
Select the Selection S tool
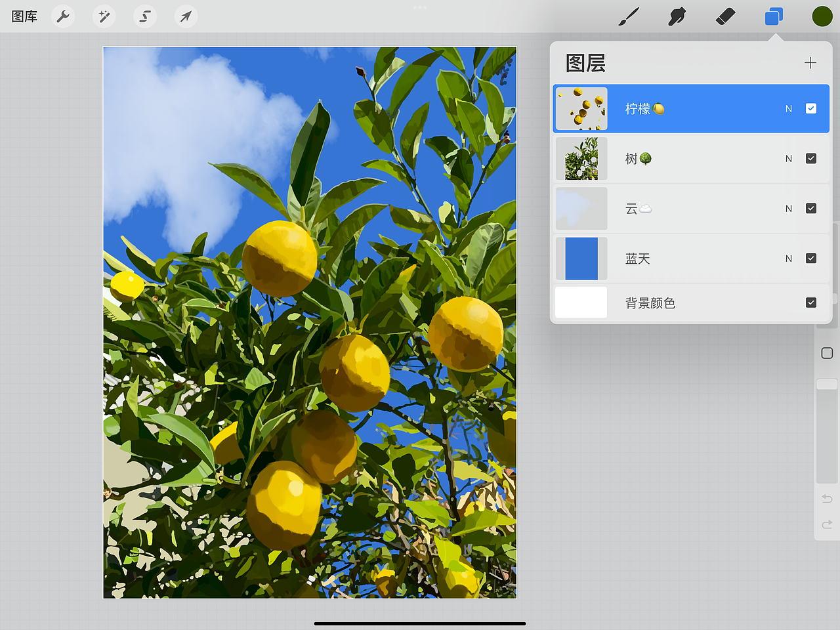[x=145, y=16]
